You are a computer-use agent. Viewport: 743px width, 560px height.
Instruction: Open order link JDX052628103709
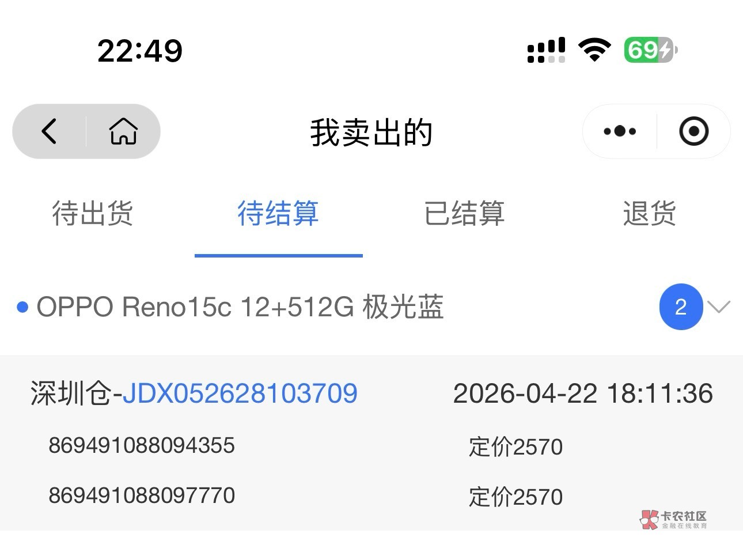click(x=240, y=393)
